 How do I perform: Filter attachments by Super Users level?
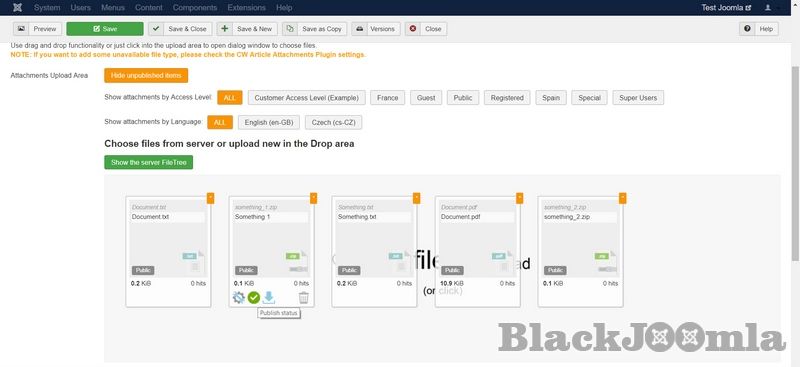pyautogui.click(x=638, y=97)
